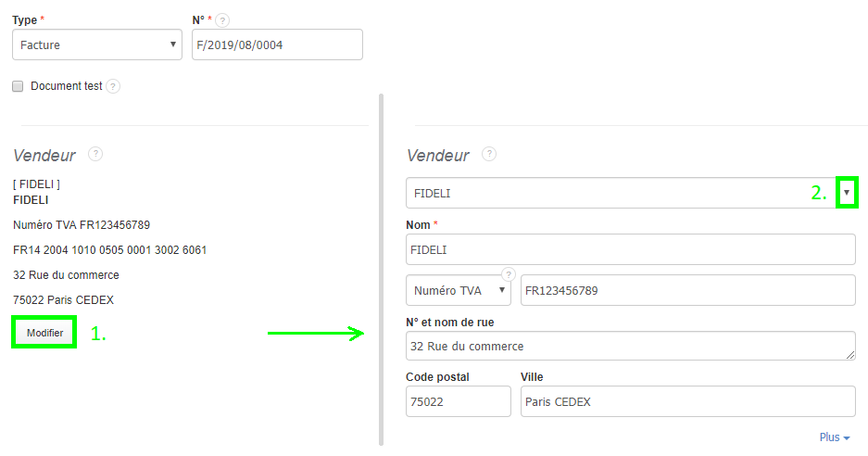
Task: Click the Ville field Paris CEDEX
Action: coord(688,401)
